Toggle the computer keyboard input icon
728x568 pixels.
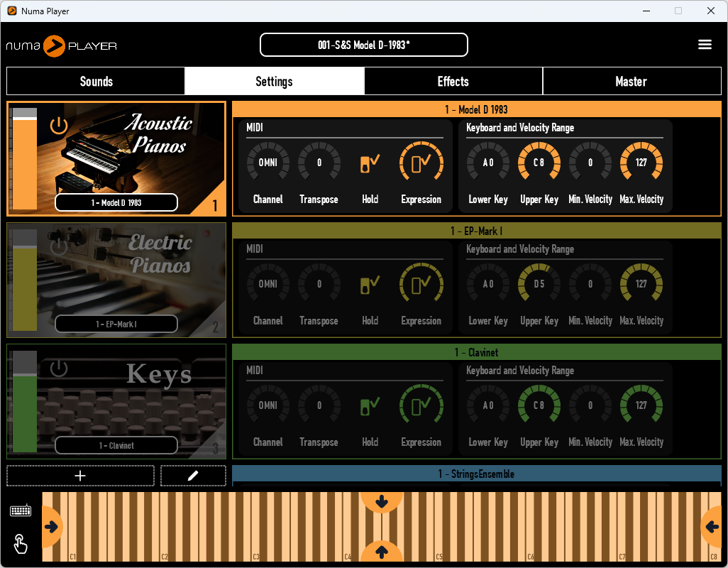[21, 511]
